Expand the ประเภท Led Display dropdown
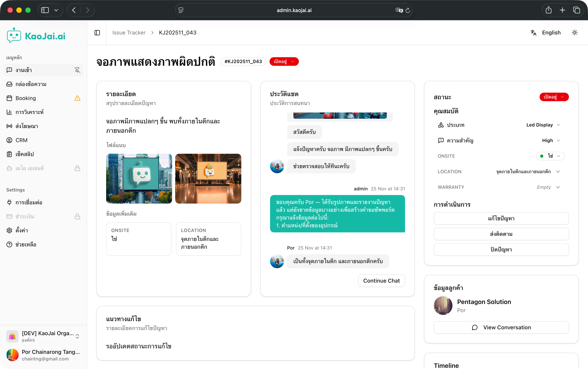 click(543, 125)
